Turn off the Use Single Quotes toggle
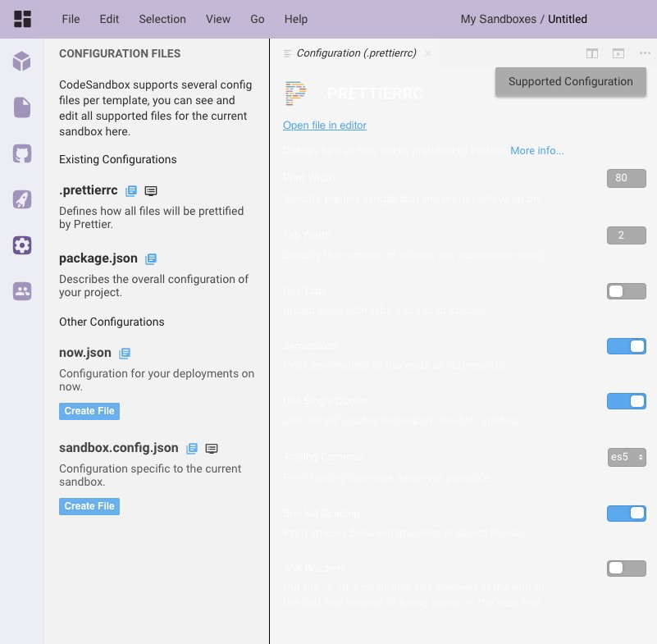 point(627,401)
